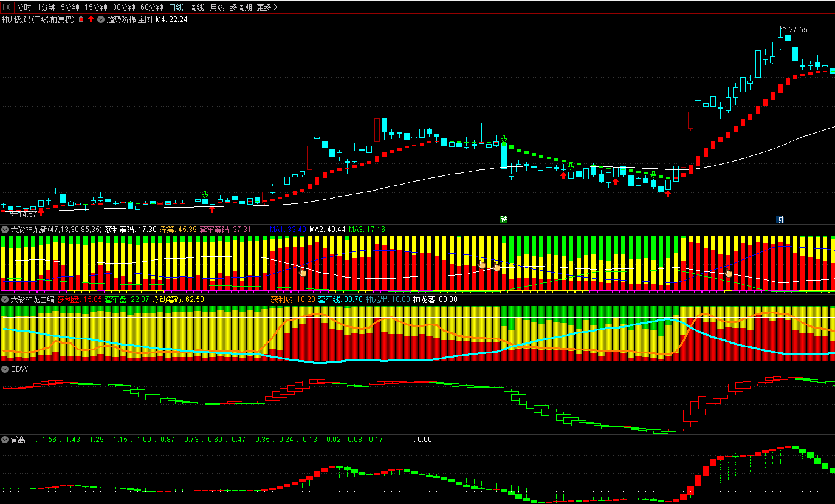Switch to the 60分钟 period tab
The image size is (835, 504).
coord(152,7)
